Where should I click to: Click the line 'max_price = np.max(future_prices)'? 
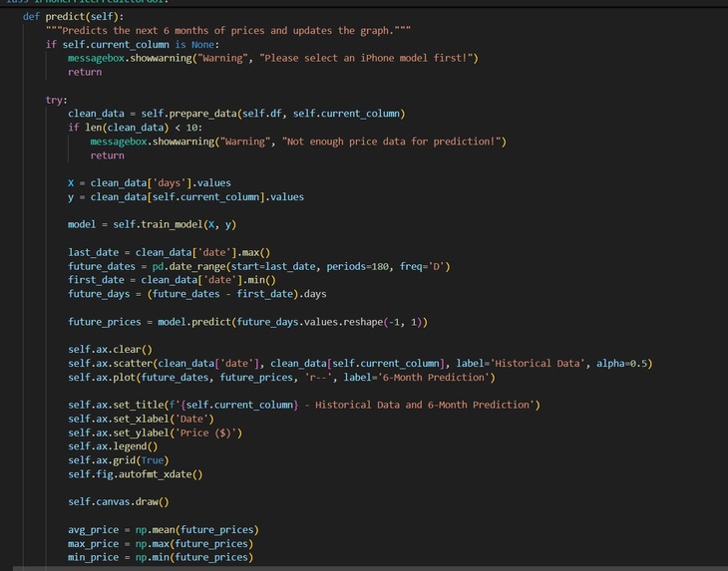161,544
